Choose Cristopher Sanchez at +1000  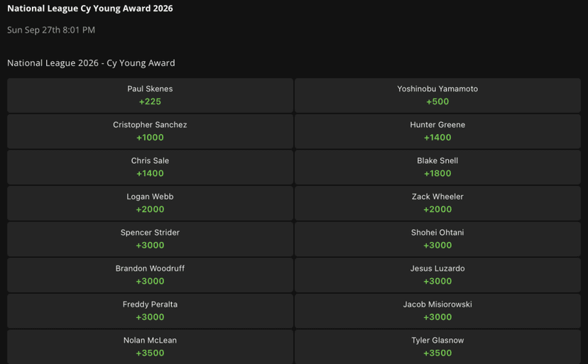[x=150, y=131]
